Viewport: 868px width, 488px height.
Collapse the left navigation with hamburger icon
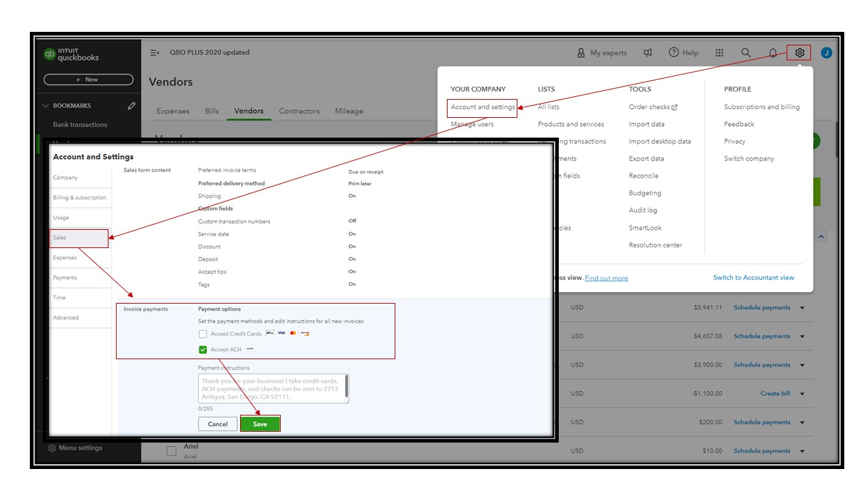tap(155, 53)
